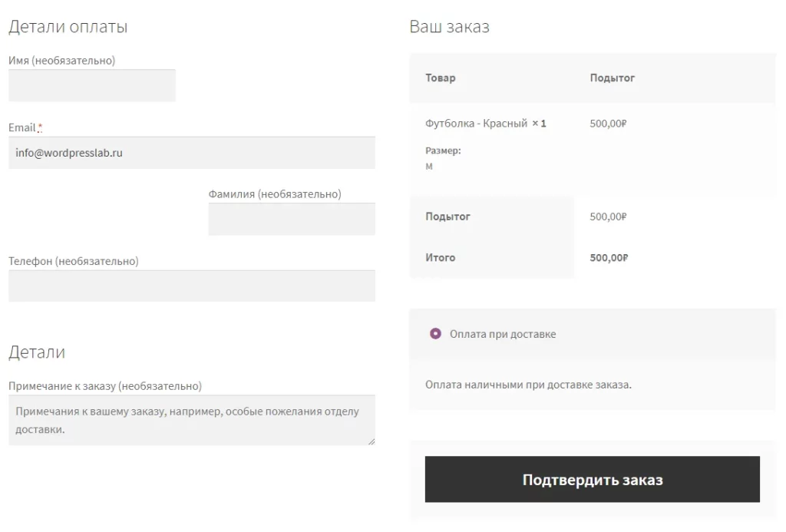
Task: Click into the Имя input field
Action: 92,85
